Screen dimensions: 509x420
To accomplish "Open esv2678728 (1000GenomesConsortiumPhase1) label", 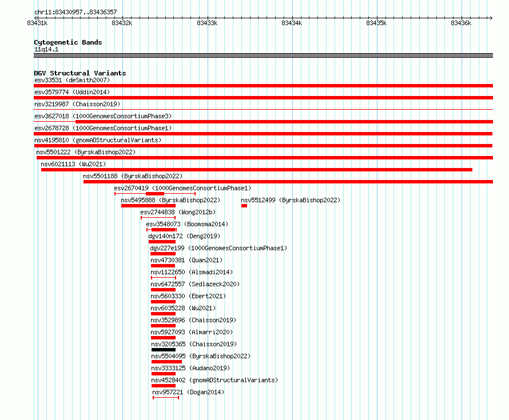I will click(103, 128).
